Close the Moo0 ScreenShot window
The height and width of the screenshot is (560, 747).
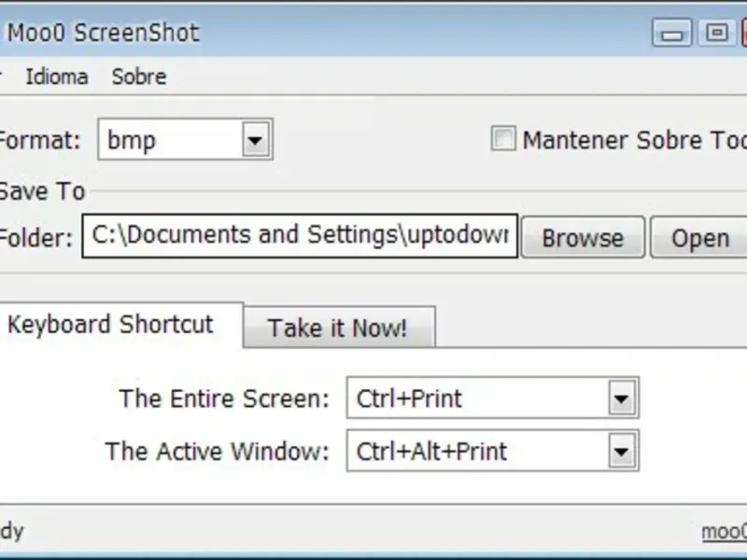coord(743,34)
